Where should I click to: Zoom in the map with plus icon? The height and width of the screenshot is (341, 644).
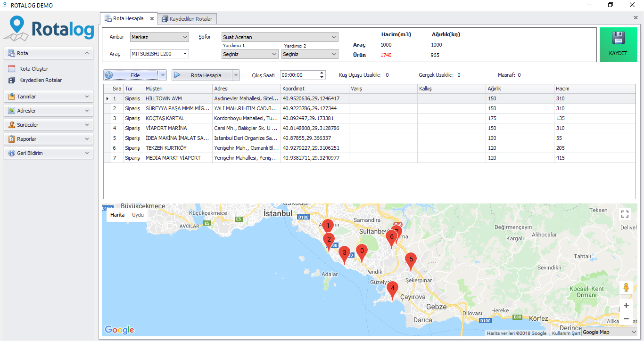click(626, 306)
